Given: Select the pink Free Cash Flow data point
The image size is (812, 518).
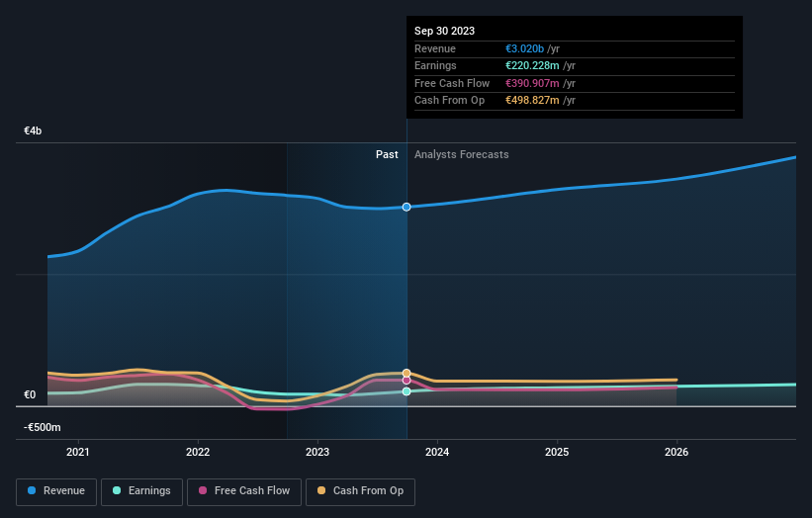Looking at the screenshot, I should click(x=406, y=381).
